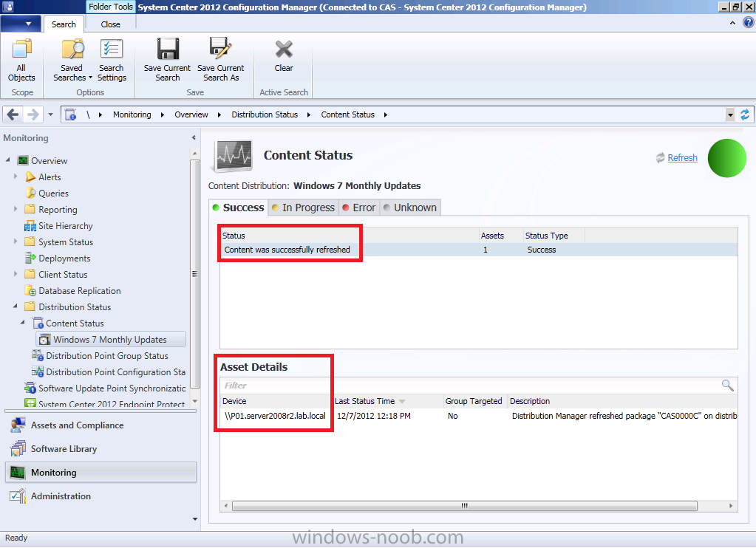Select 'Content was successfully refreshed' row
Viewport: 756px width, 548px height.
coord(479,250)
